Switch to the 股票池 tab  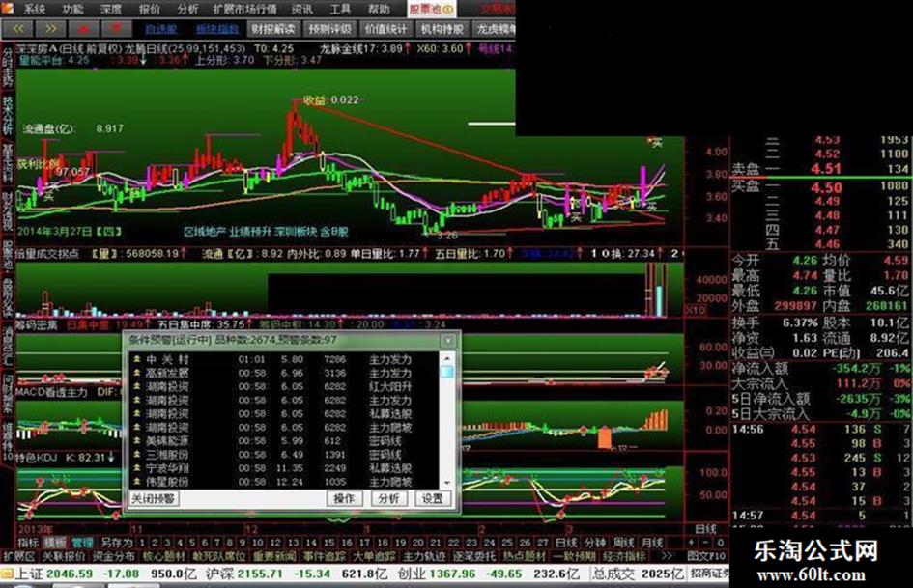[x=432, y=9]
